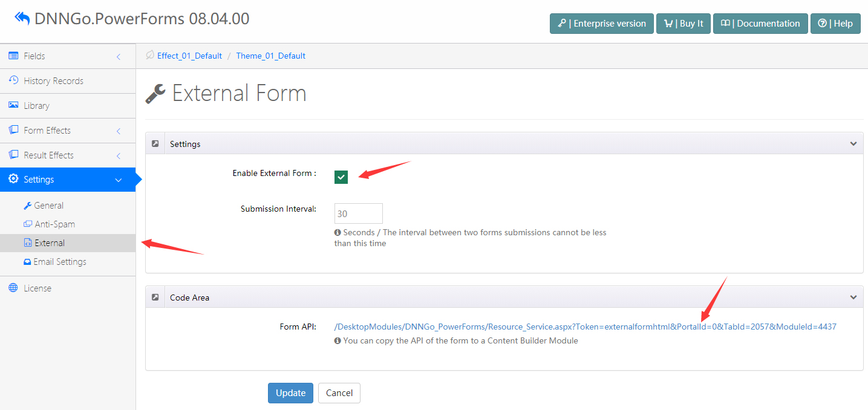
Task: Open the Theme_01_Default breadcrumb
Action: 270,56
